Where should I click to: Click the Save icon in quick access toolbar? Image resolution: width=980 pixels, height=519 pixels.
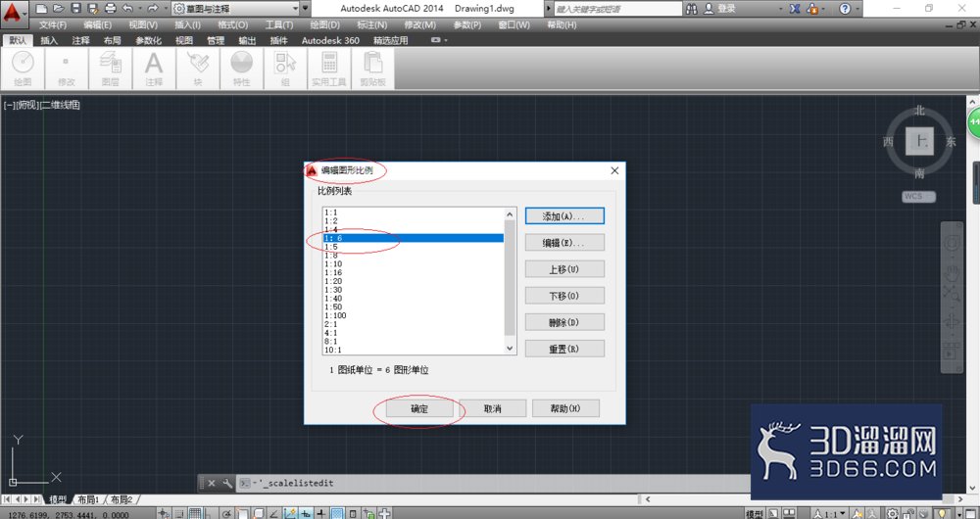coord(75,9)
